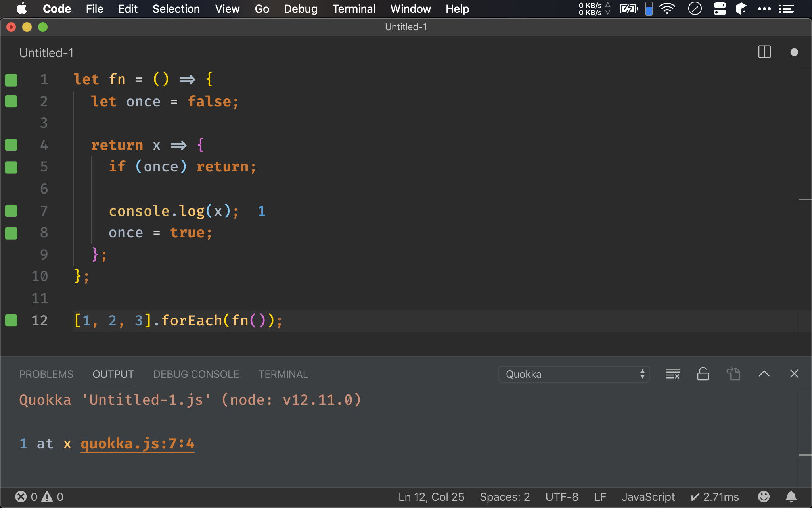Image resolution: width=812 pixels, height=508 pixels.
Task: Open the Quokka output channel dropdown
Action: click(x=573, y=374)
